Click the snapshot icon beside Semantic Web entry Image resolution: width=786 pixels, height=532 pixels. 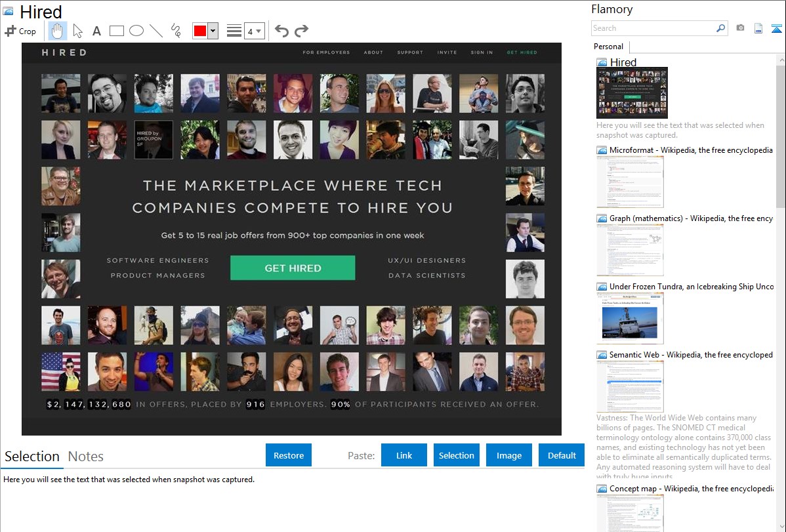pos(602,354)
